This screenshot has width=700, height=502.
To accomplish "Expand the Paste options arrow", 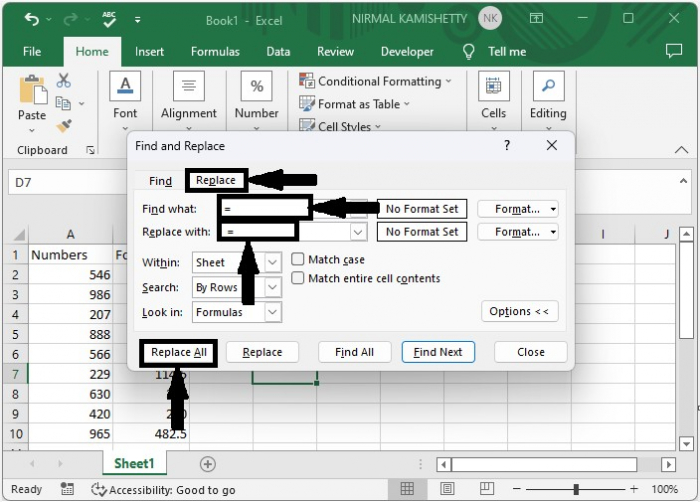I will (x=32, y=131).
